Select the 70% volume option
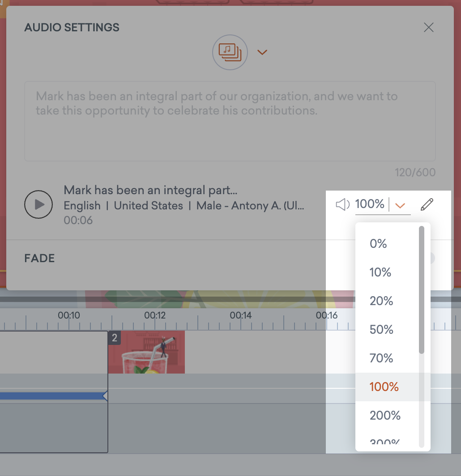The height and width of the screenshot is (476, 461). click(381, 358)
